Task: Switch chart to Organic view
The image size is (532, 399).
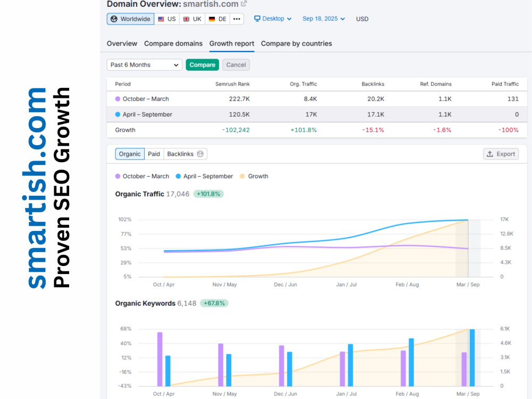Action: pos(130,154)
